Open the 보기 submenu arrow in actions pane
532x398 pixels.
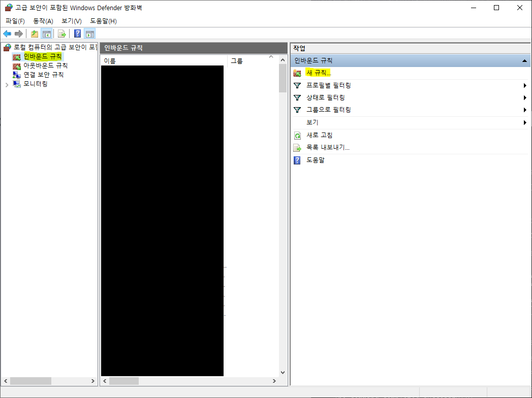pyautogui.click(x=525, y=122)
